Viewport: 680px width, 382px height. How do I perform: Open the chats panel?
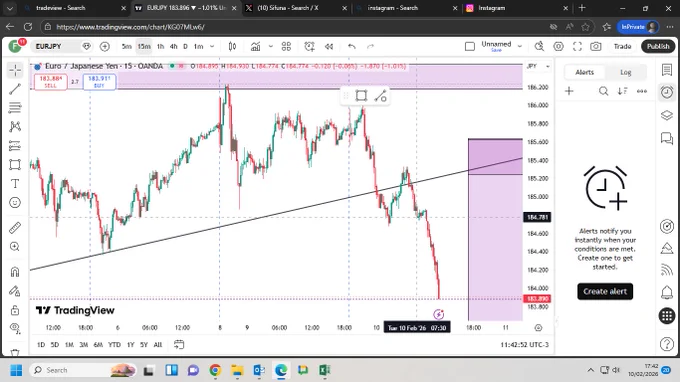[x=667, y=138]
